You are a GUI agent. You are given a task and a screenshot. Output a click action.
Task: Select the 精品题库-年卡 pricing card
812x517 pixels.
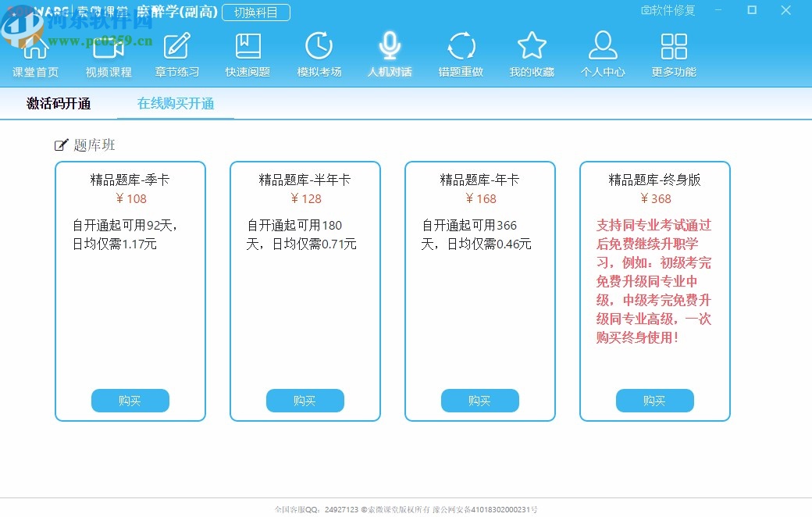point(480,290)
